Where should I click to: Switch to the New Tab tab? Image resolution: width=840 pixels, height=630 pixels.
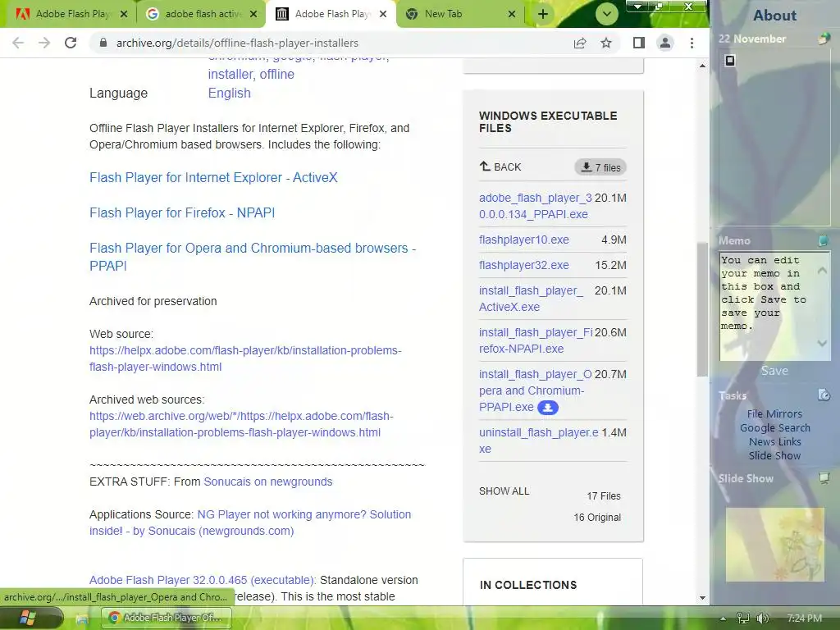461,14
